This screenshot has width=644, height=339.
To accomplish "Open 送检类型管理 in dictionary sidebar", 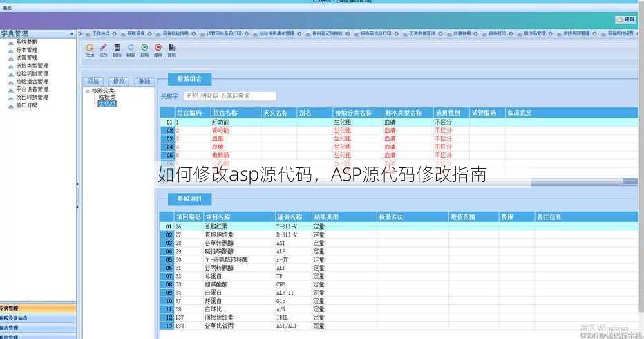I will 32,66.
